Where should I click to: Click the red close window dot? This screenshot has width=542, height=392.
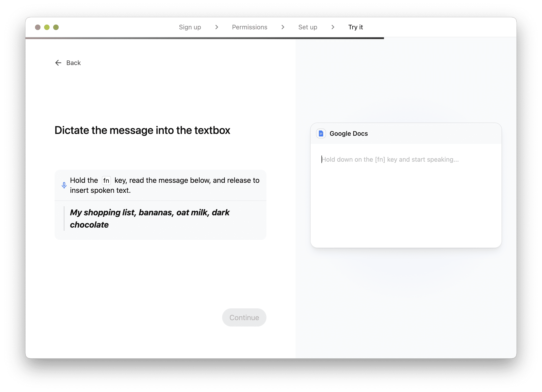pyautogui.click(x=38, y=27)
